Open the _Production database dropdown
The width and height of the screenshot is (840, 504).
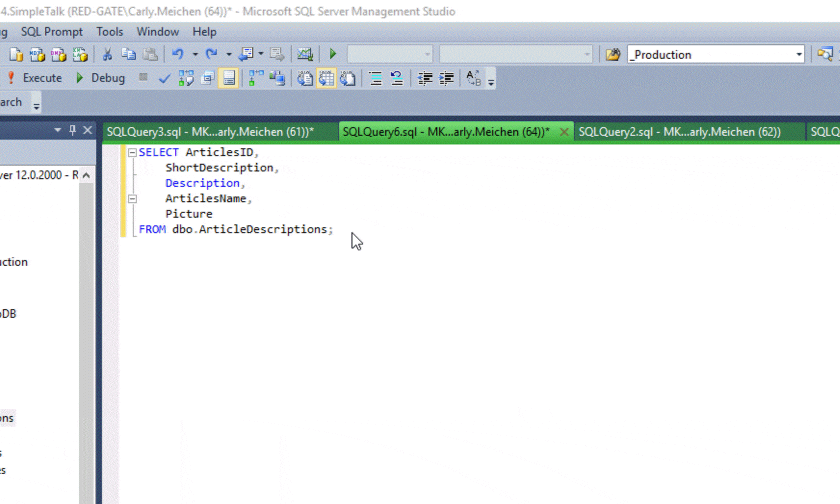pos(798,54)
